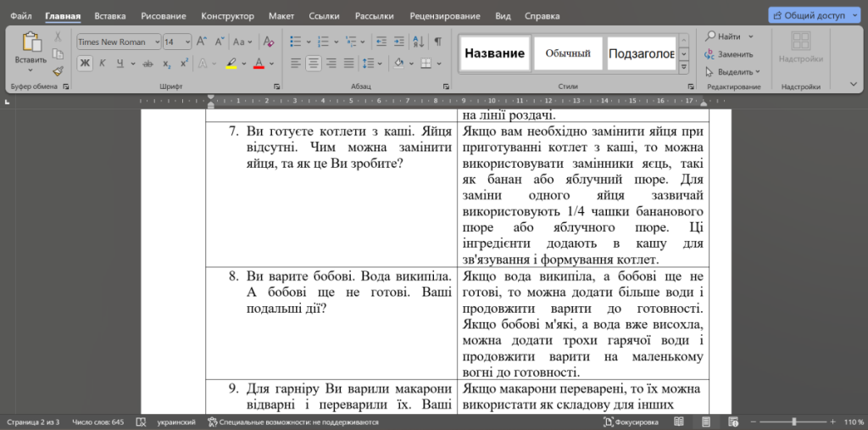Apply a bulleted list

coord(296,42)
